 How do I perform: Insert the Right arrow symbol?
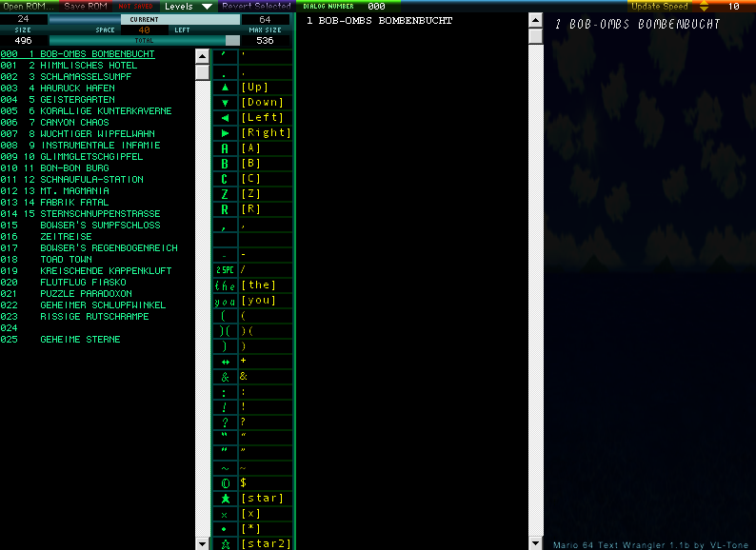click(225, 133)
